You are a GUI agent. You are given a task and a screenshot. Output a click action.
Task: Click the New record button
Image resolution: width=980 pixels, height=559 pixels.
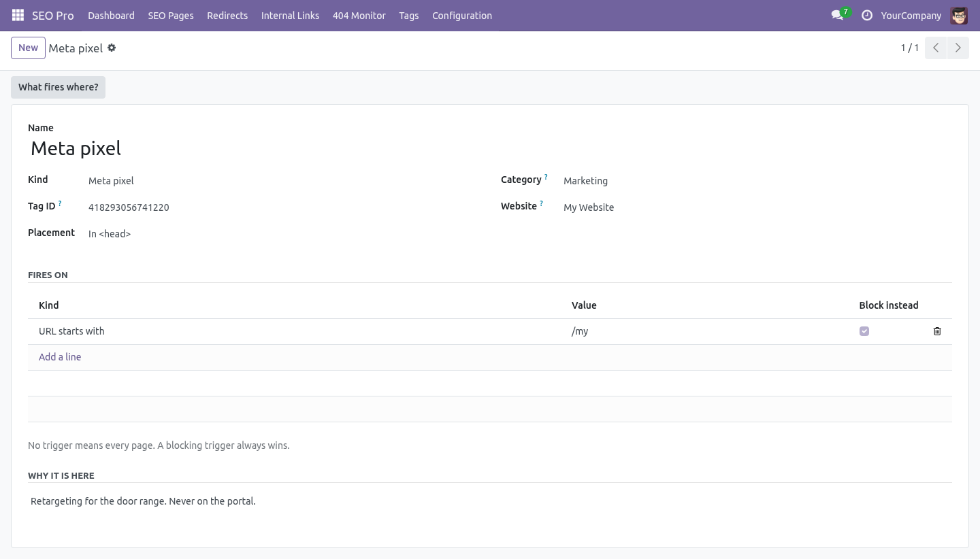[28, 48]
